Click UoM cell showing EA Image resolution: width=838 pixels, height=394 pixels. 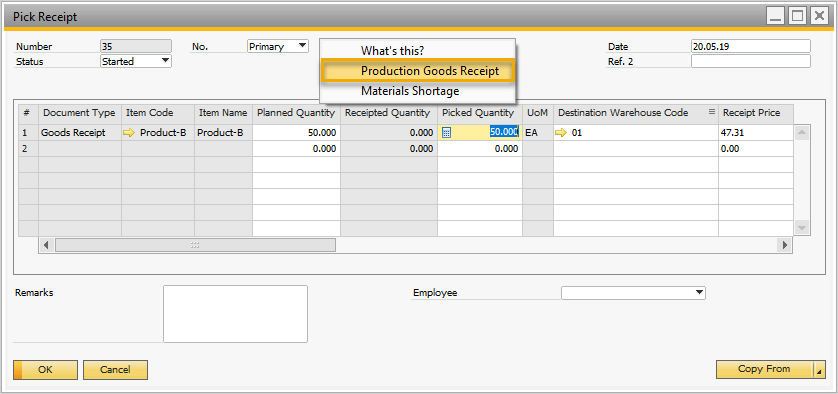click(x=538, y=133)
